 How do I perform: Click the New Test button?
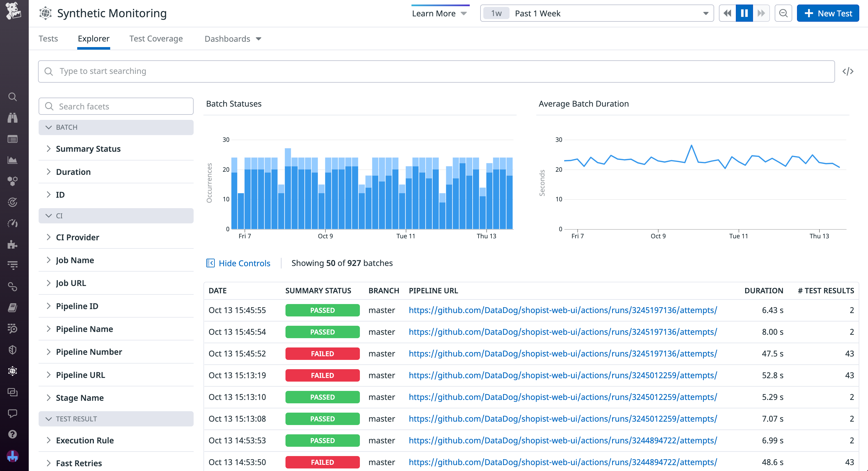(x=828, y=13)
